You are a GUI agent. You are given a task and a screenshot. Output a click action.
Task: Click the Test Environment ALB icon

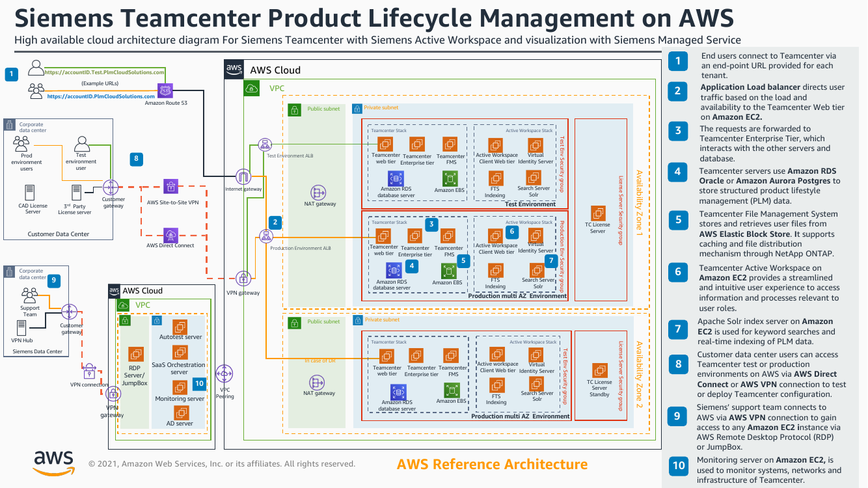[x=264, y=144]
